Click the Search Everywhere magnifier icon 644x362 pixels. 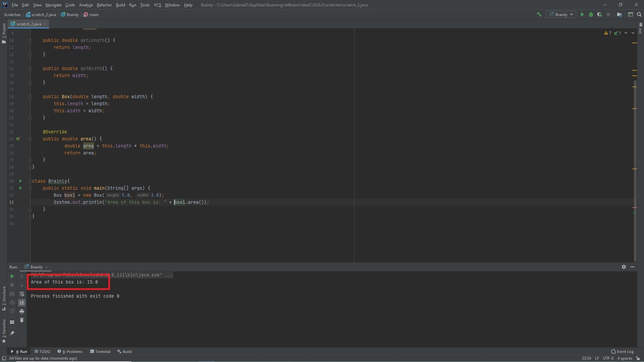[x=639, y=14]
